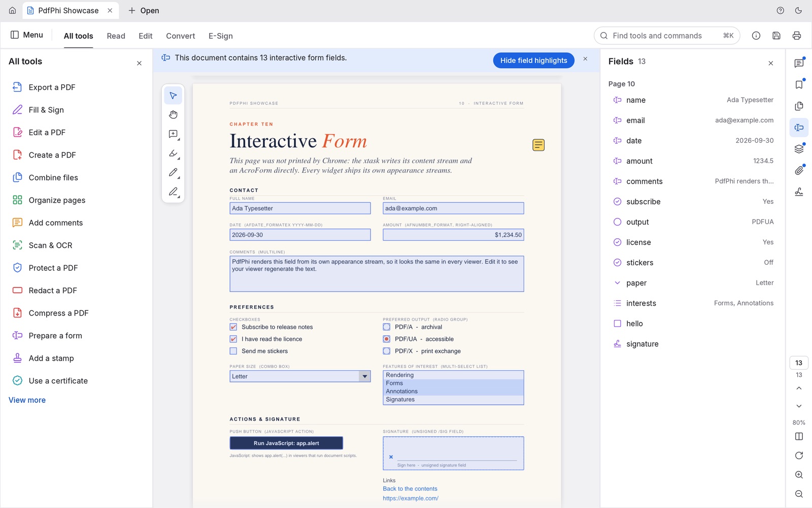Go to next page chevron
Image resolution: width=812 pixels, height=508 pixels.
click(x=799, y=406)
